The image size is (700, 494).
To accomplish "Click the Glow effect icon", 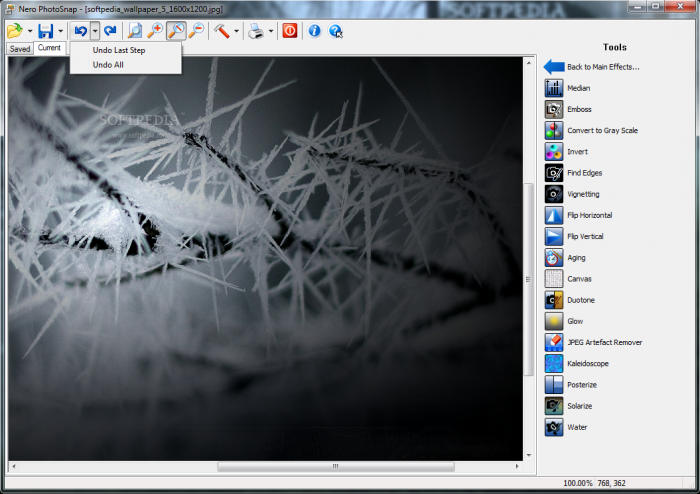I will (x=554, y=321).
